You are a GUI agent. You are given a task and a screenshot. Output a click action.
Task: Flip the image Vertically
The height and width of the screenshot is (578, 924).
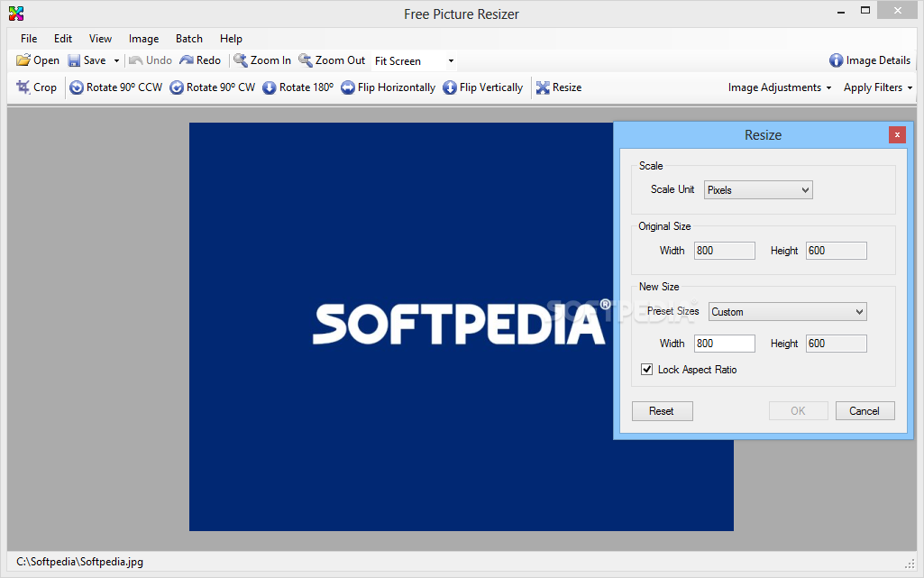click(482, 87)
